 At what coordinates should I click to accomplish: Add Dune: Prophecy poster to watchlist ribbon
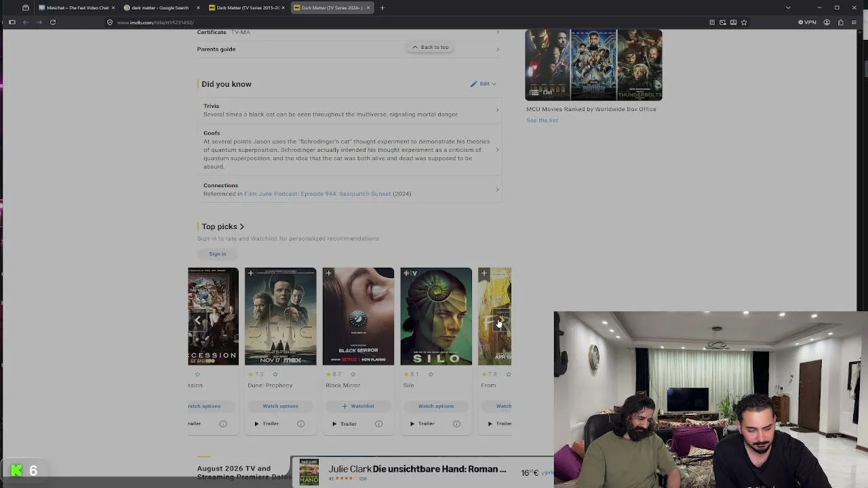pos(251,273)
